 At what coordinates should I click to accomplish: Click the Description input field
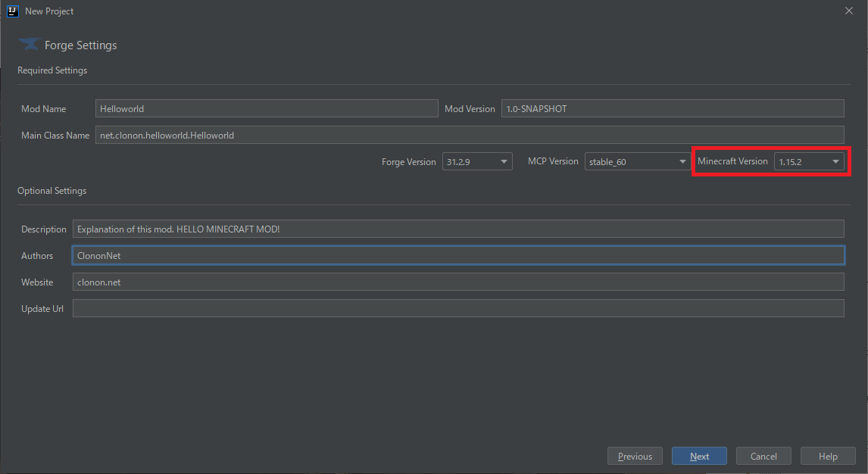[x=458, y=229]
